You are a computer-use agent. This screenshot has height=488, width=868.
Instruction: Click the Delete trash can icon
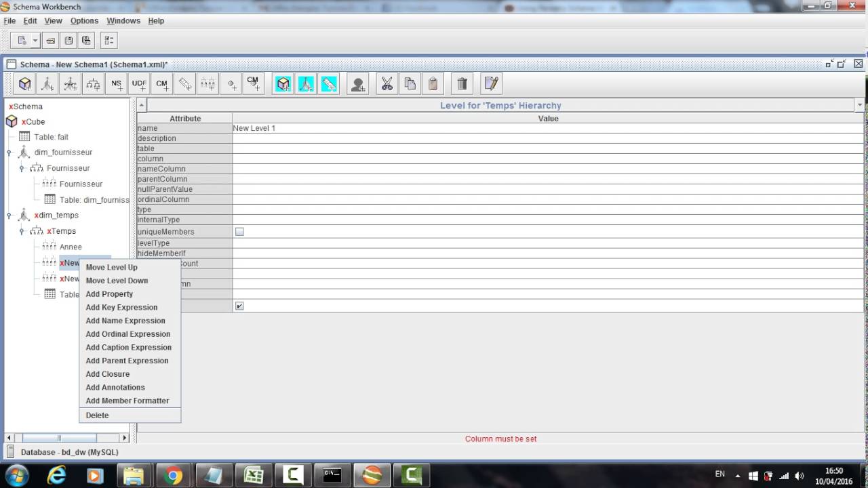click(x=462, y=84)
